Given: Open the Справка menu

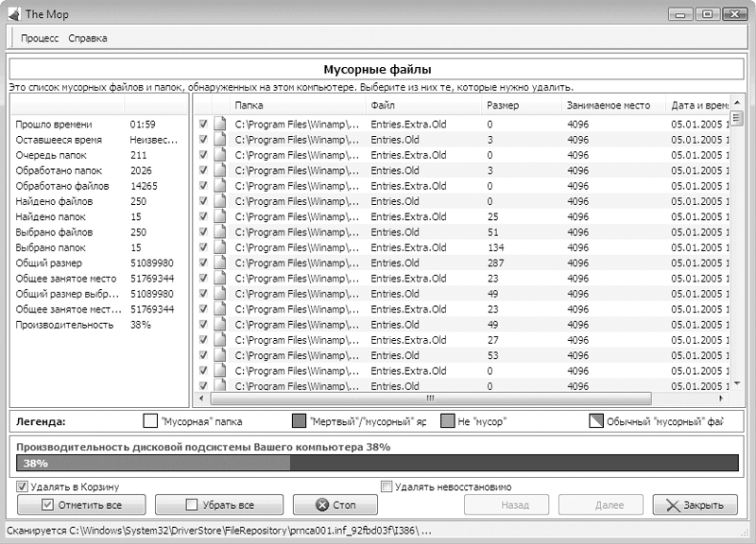Looking at the screenshot, I should tap(88, 39).
